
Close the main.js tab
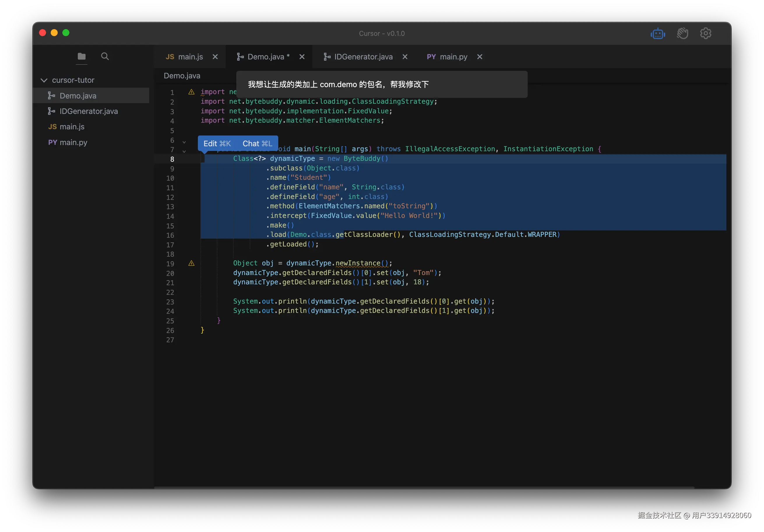(215, 57)
